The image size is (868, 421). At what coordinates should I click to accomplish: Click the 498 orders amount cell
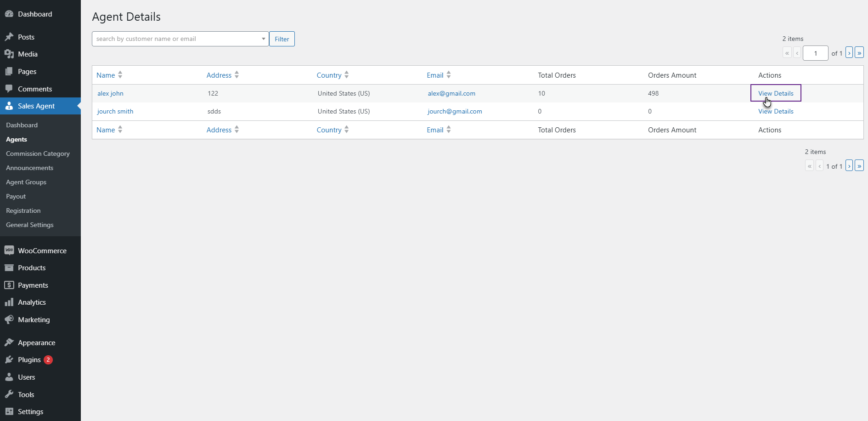pyautogui.click(x=653, y=93)
